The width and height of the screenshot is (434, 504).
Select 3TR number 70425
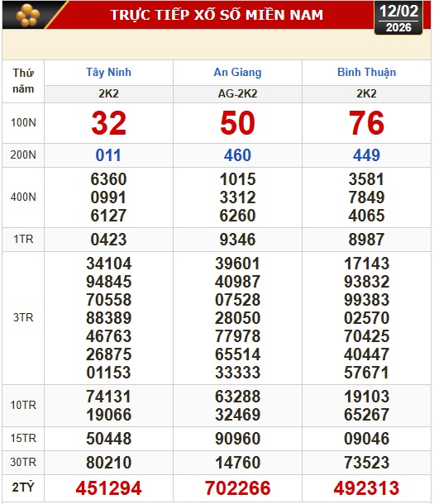click(366, 336)
